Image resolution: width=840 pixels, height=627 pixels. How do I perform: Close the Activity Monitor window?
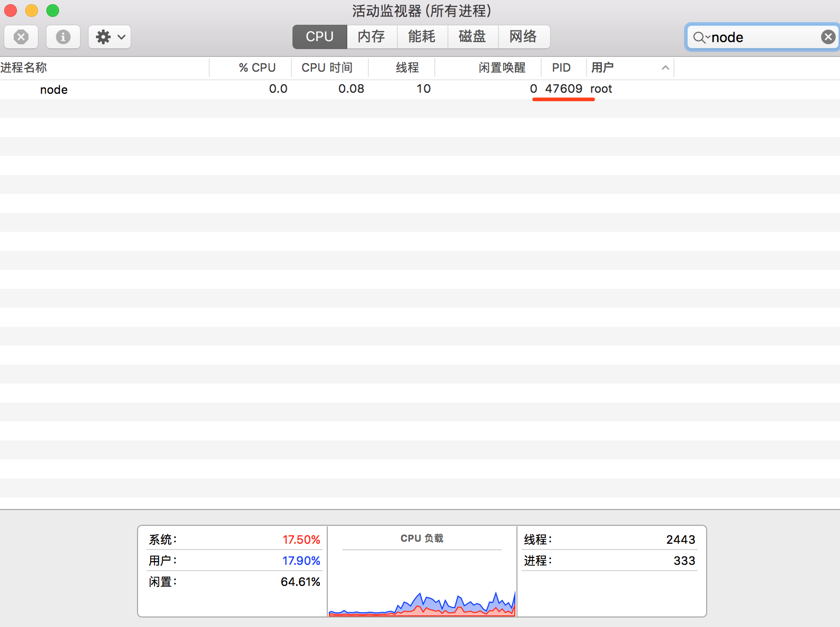pyautogui.click(x=11, y=11)
